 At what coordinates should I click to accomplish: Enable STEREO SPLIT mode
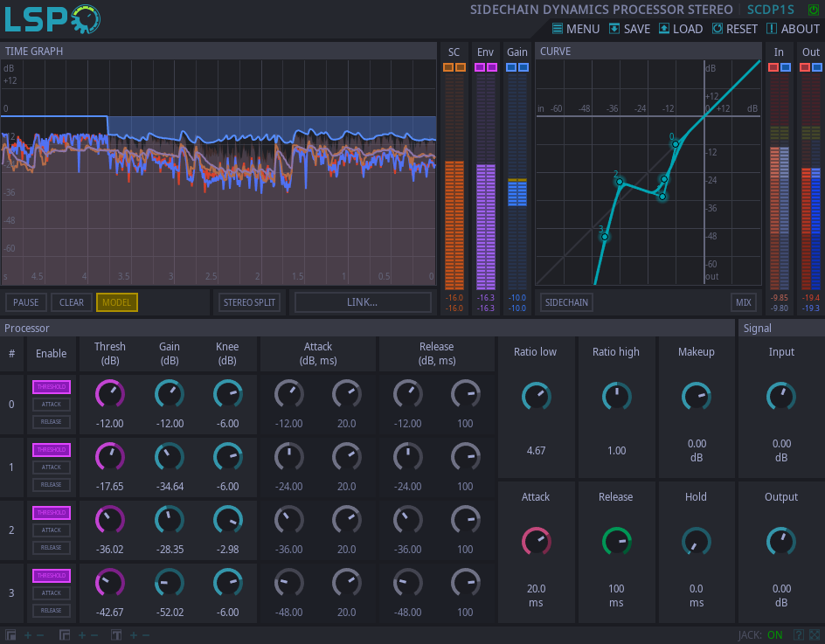tap(249, 302)
